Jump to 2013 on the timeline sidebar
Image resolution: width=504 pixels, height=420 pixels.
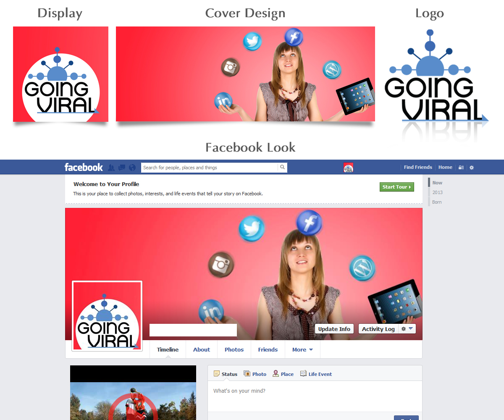click(437, 192)
